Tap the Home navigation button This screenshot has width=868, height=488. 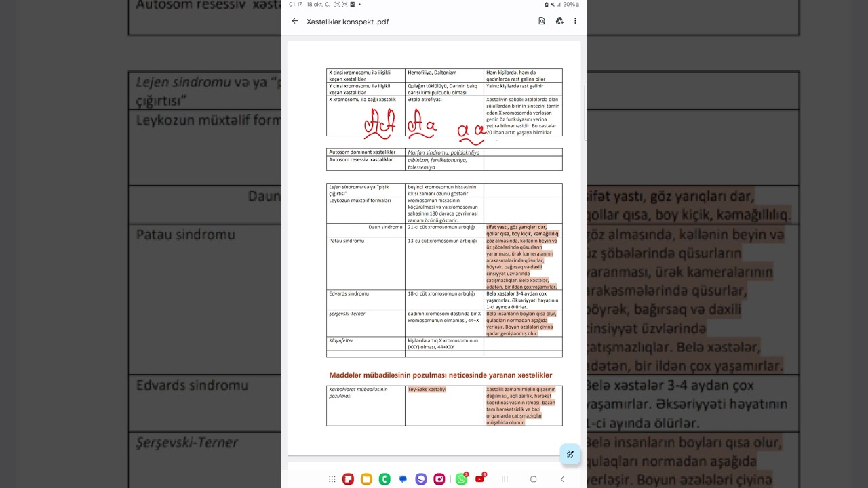point(534,479)
